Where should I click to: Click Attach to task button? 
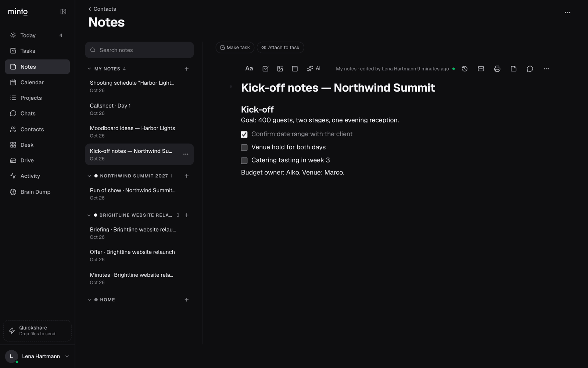280,47
